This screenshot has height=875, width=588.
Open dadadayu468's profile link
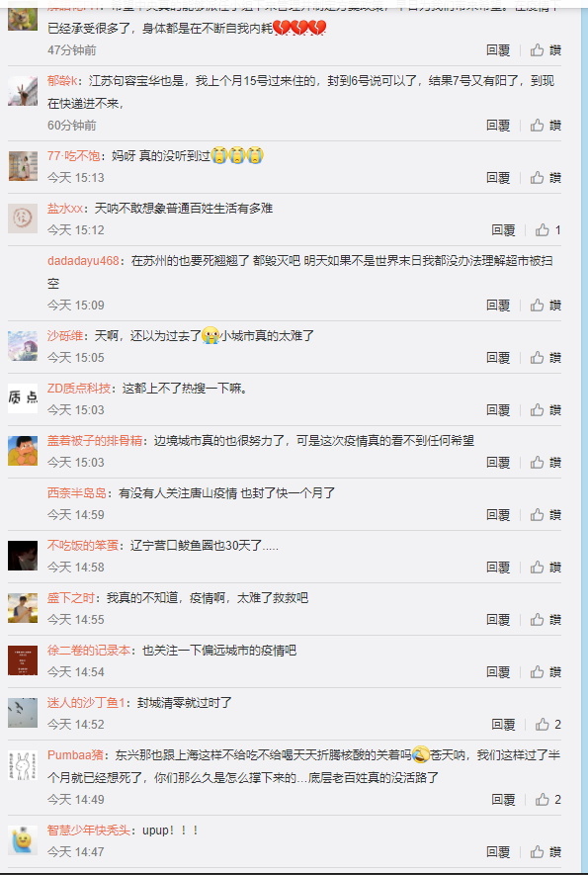pos(83,261)
